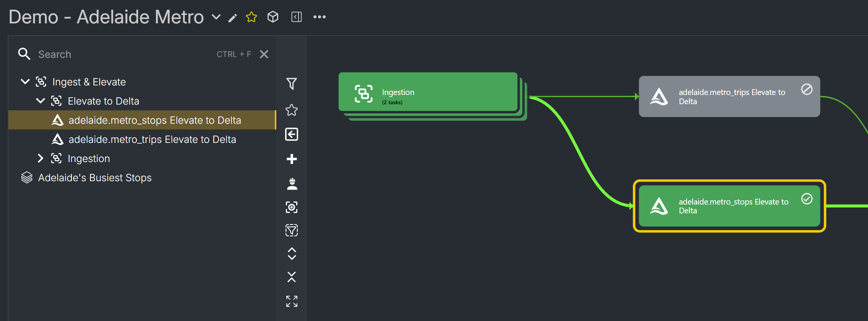This screenshot has width=868, height=321.
Task: Collapse the Ingest & Elevate tree group
Action: [25, 82]
